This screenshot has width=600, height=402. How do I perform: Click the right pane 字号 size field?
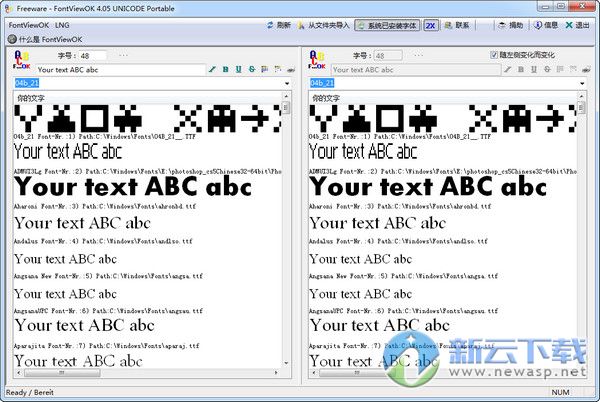[x=388, y=56]
